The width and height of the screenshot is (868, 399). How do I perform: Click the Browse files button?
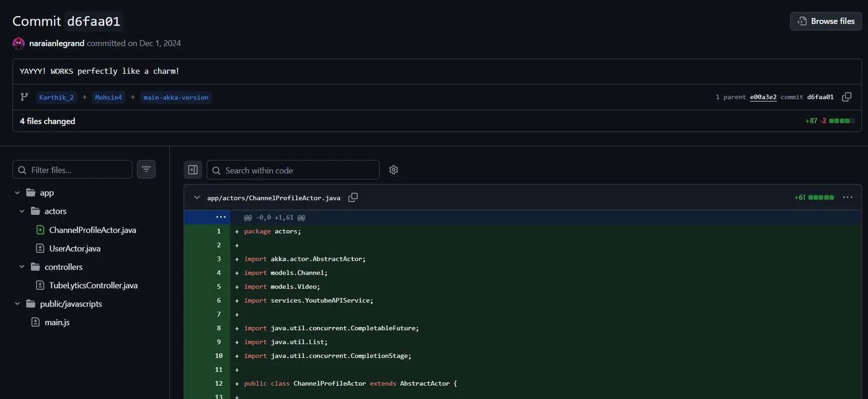coord(825,21)
